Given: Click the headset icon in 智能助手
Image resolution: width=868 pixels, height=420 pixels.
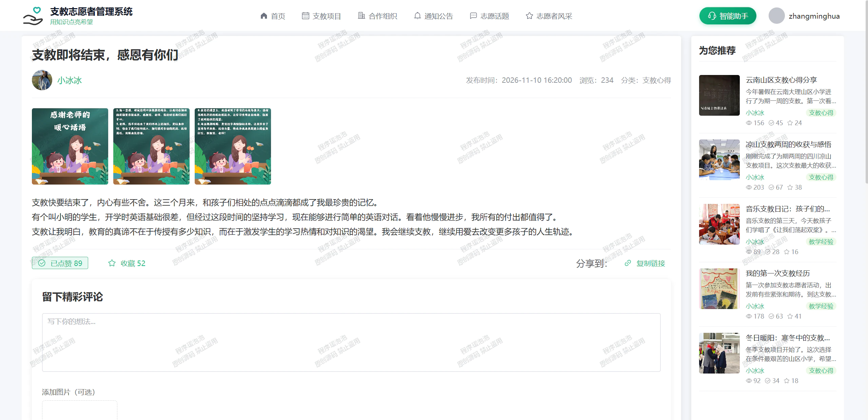Looking at the screenshot, I should (x=712, y=16).
